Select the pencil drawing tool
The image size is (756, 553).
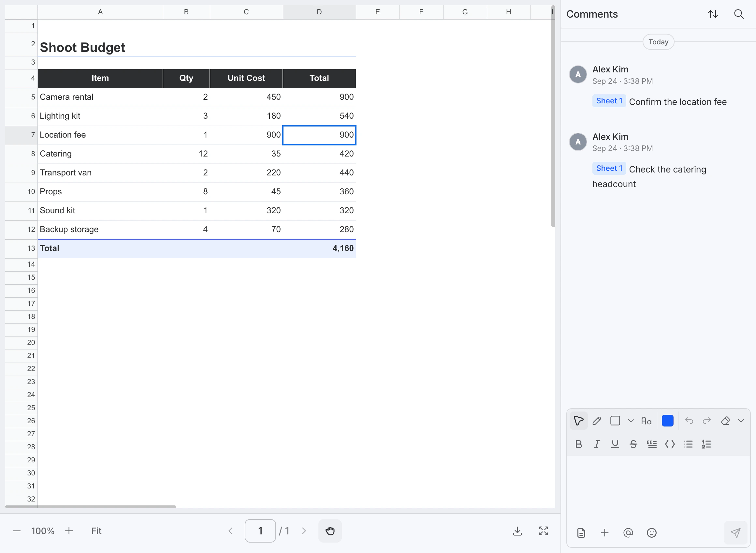[x=596, y=421]
